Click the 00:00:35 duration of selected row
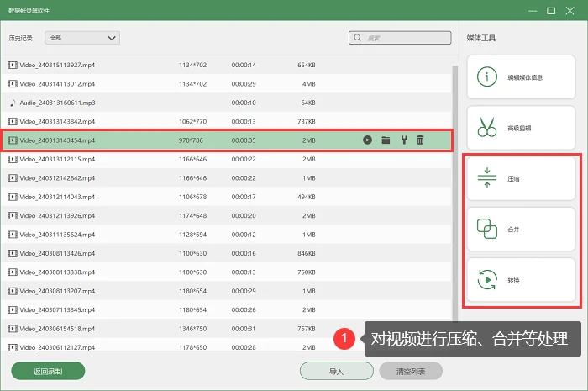Image resolution: width=588 pixels, height=391 pixels. coord(244,140)
